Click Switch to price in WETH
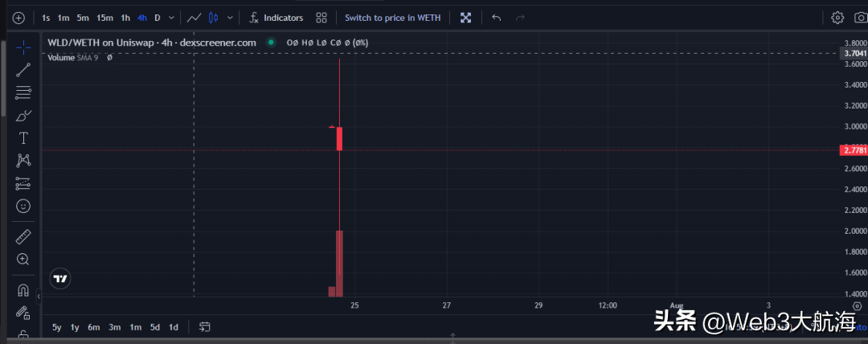 pos(391,18)
